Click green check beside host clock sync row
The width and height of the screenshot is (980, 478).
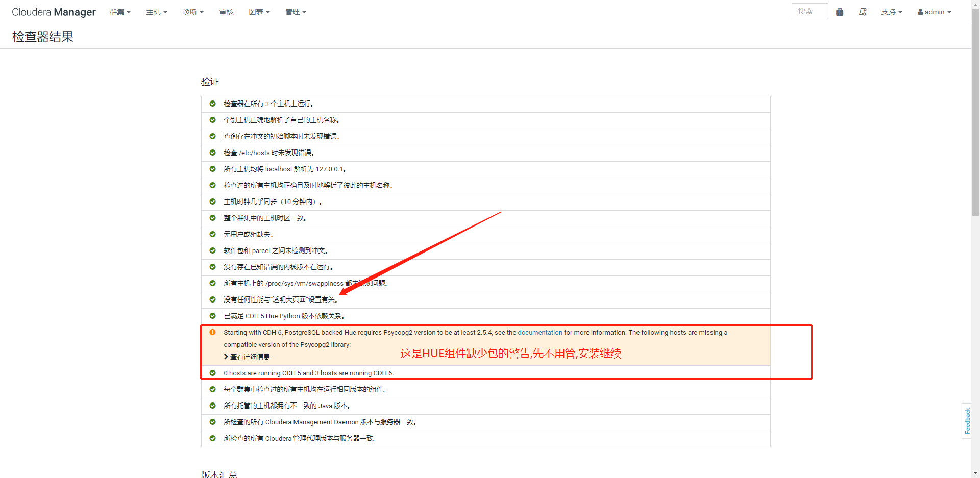(212, 202)
